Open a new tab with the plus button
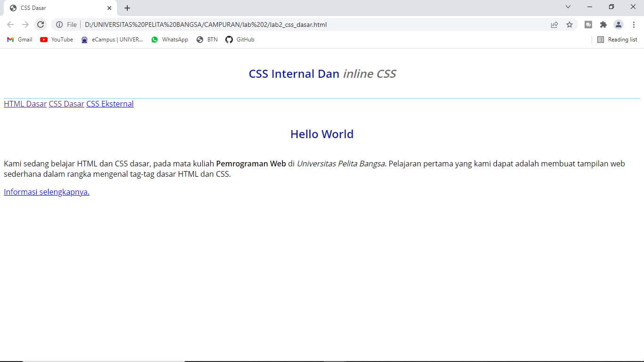The image size is (644, 362). point(127,8)
